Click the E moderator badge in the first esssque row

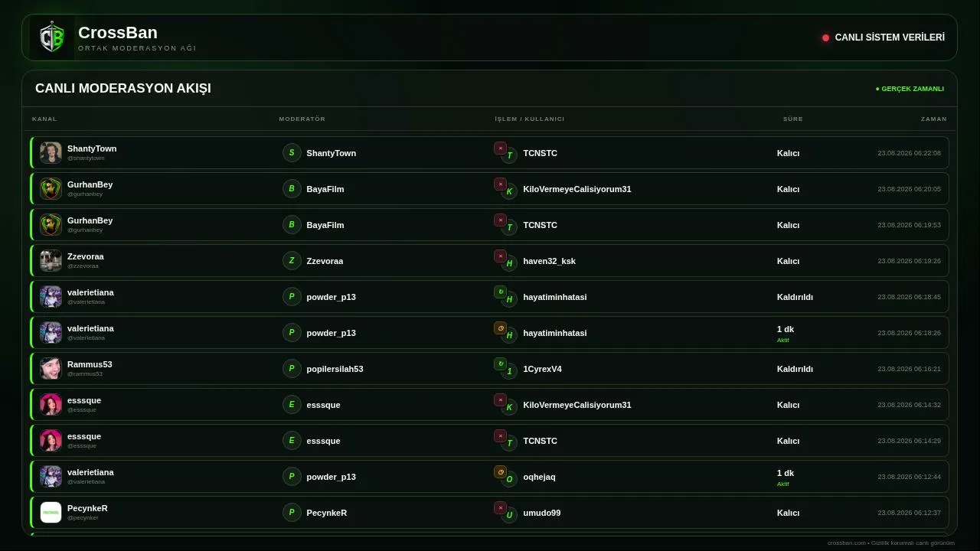tap(292, 404)
